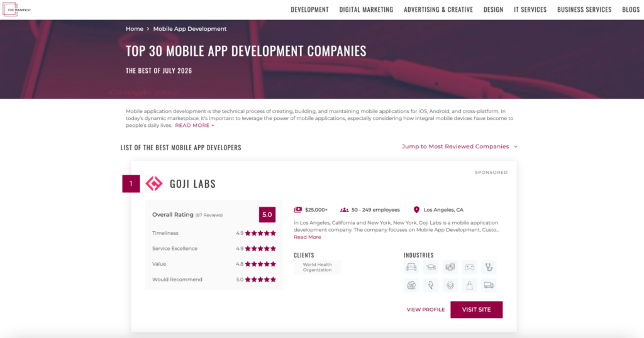Click the Would Recommend star rating
This screenshot has width=644, height=338.
[260, 280]
